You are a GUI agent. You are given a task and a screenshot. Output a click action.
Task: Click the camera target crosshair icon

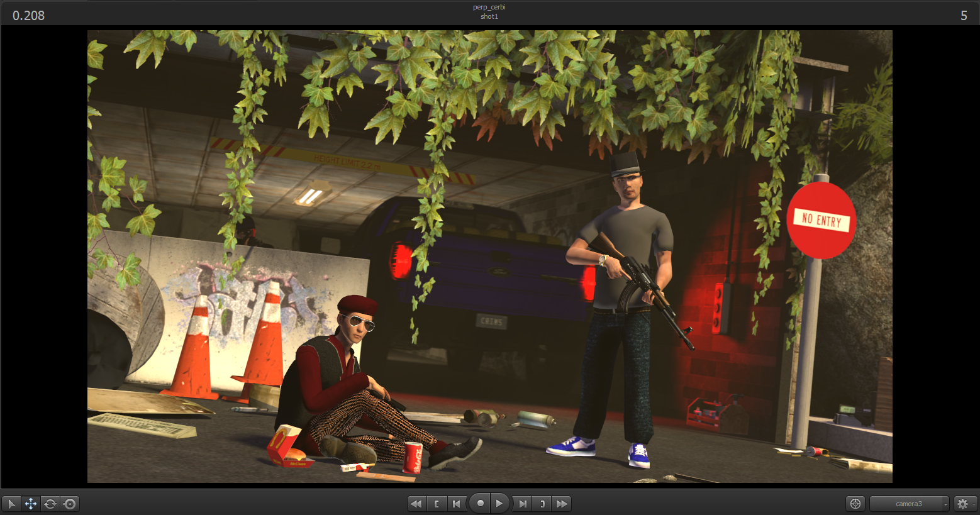(855, 504)
